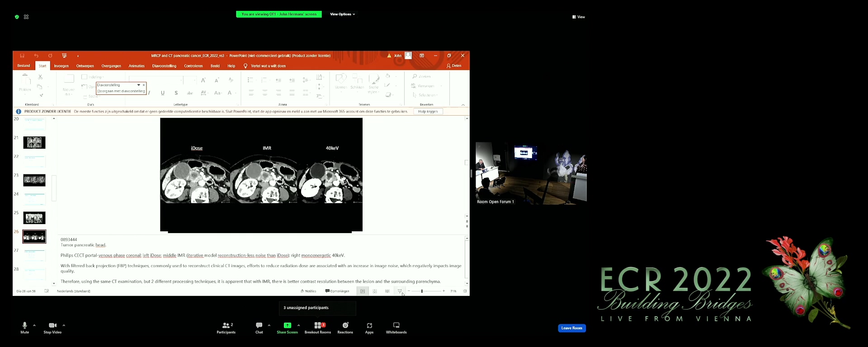The height and width of the screenshot is (347, 868).
Task: Toggle Justify paragraph alignment
Action: [x=292, y=93]
